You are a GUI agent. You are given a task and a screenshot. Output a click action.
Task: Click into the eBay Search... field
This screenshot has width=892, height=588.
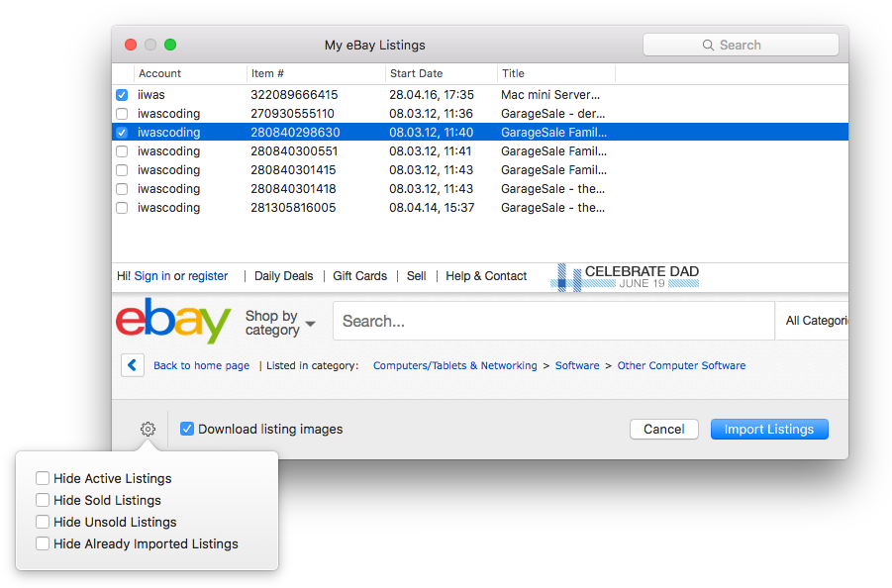click(x=552, y=321)
